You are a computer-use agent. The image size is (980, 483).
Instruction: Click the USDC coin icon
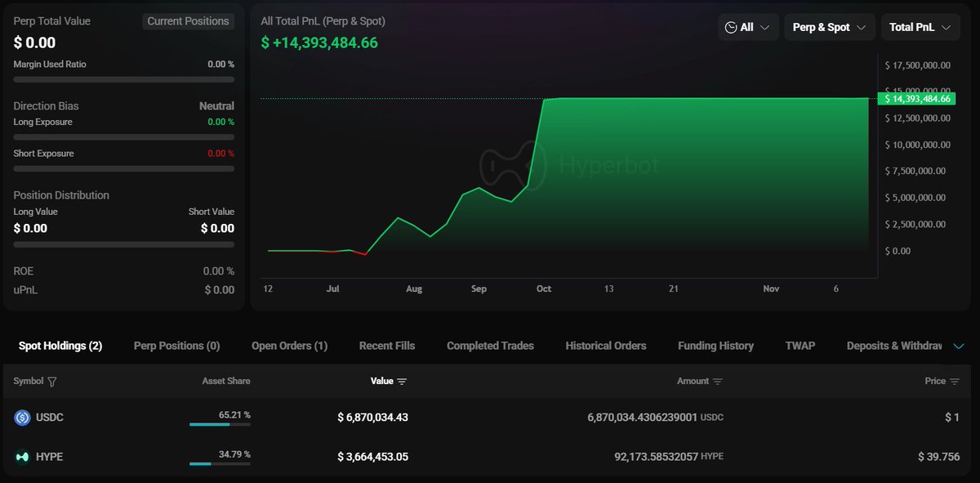[x=22, y=418]
